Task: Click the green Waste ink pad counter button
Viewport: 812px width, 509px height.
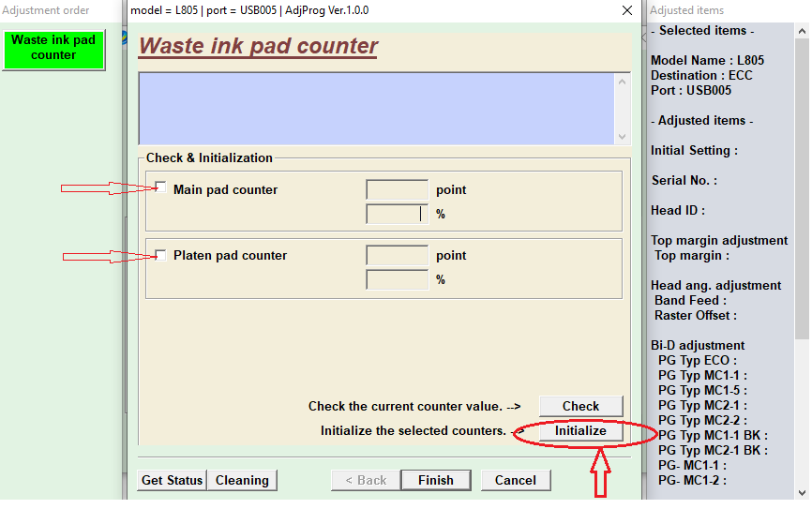Action: coord(53,49)
